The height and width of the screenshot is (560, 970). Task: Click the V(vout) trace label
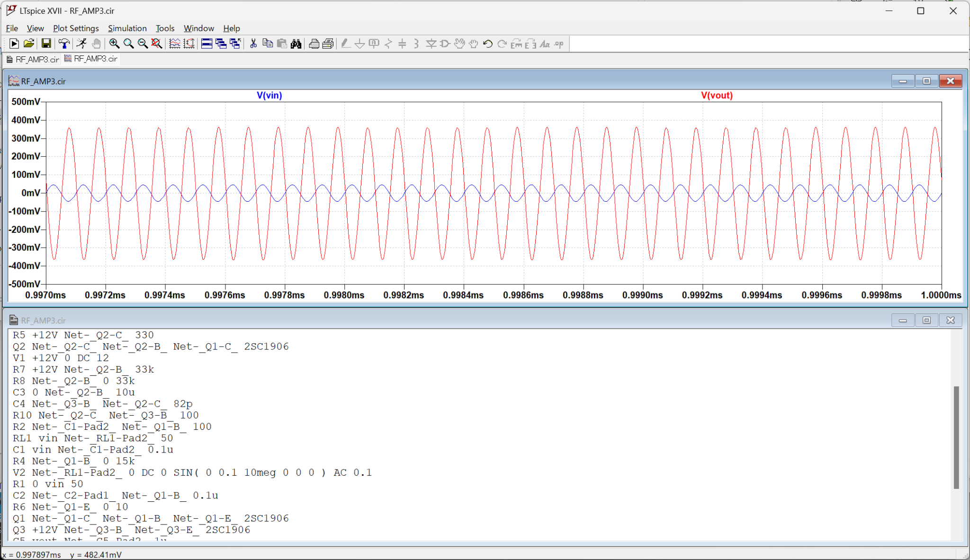[717, 95]
